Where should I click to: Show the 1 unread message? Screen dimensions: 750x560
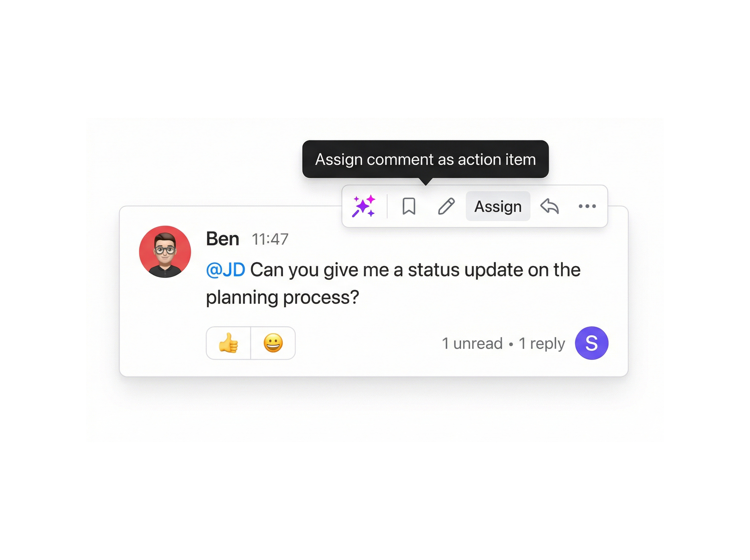tap(472, 343)
